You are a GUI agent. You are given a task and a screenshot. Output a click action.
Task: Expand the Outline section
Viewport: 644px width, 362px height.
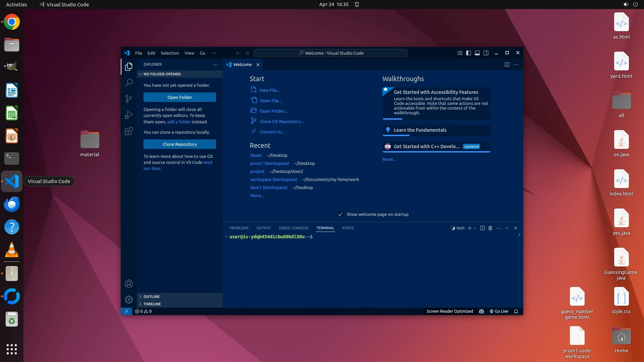coord(152,297)
